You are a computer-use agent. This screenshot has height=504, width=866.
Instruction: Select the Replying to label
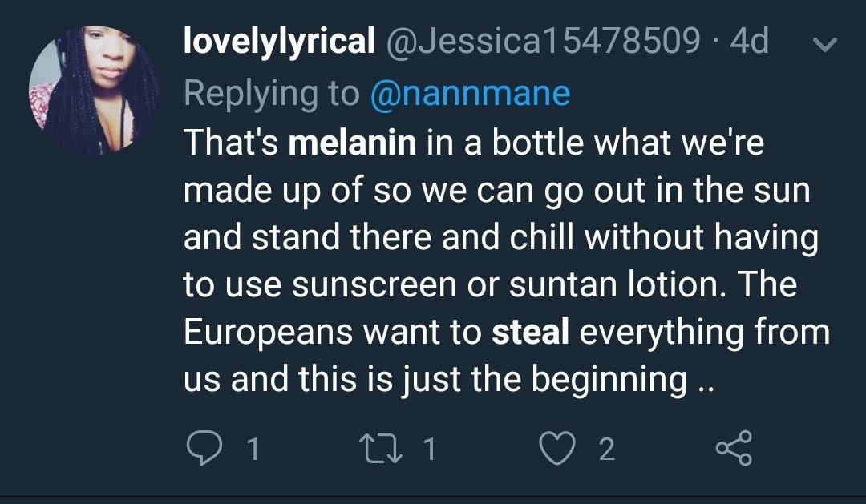[x=271, y=93]
